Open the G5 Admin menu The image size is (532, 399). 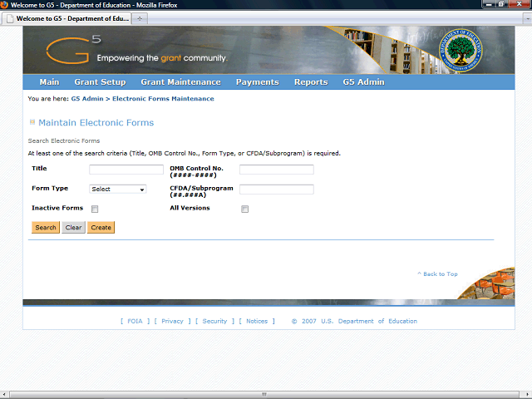tap(363, 82)
